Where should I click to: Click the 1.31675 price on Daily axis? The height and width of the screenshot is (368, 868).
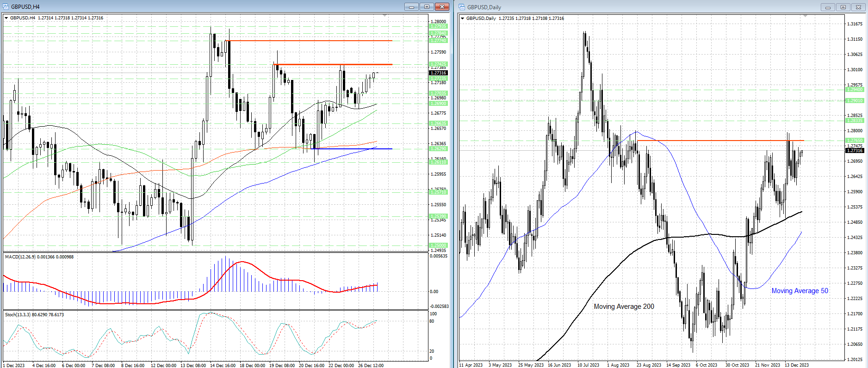click(855, 24)
